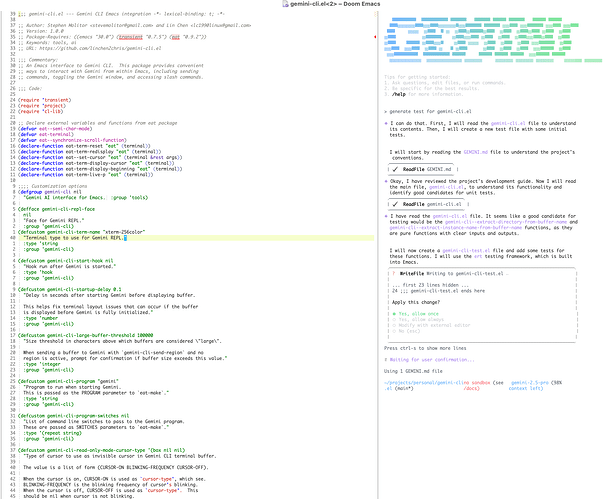Click the ~/projects/personal/gemini-cli path status
The image size is (616, 499).
pyautogui.click(x=424, y=382)
